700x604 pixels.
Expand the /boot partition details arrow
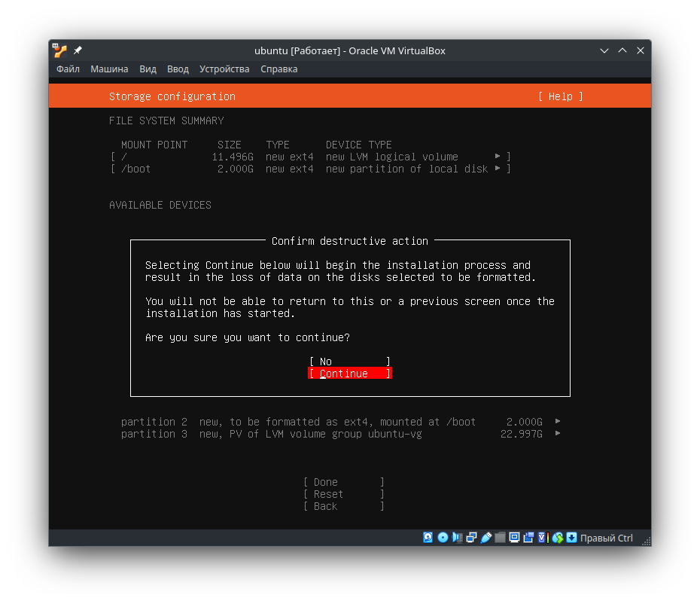click(x=496, y=169)
